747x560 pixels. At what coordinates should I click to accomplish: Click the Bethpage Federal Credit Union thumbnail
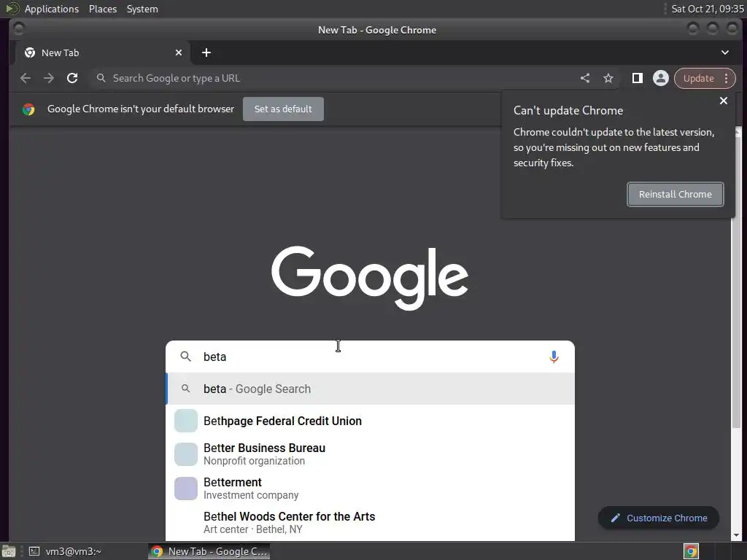(x=186, y=421)
